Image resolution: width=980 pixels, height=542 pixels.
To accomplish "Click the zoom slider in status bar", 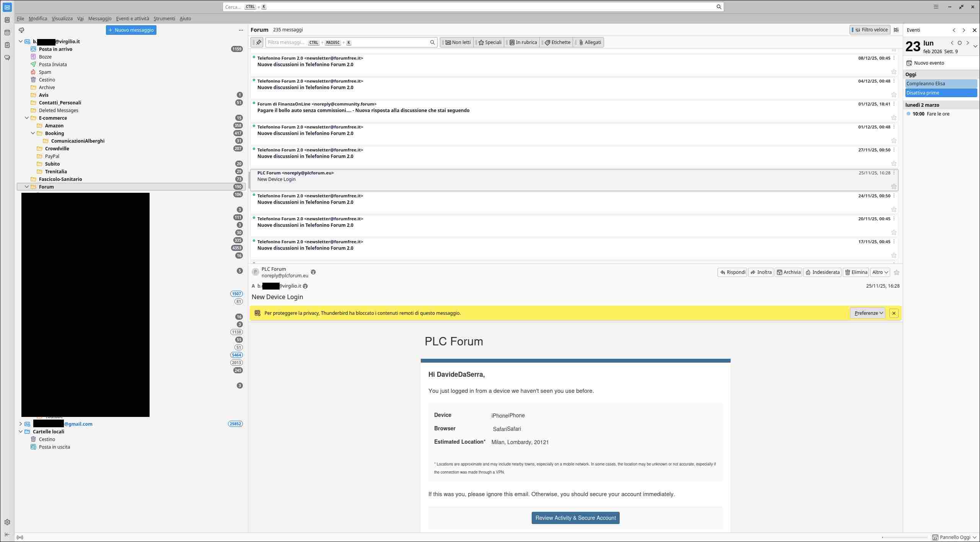I will [x=904, y=537].
